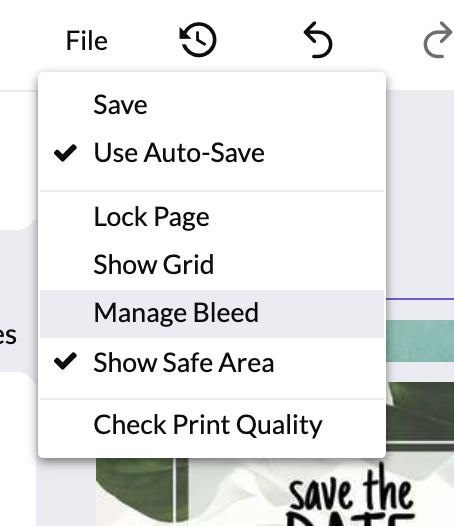Select the teal strip at canvas top
The height and width of the screenshot is (526, 454).
(420, 340)
